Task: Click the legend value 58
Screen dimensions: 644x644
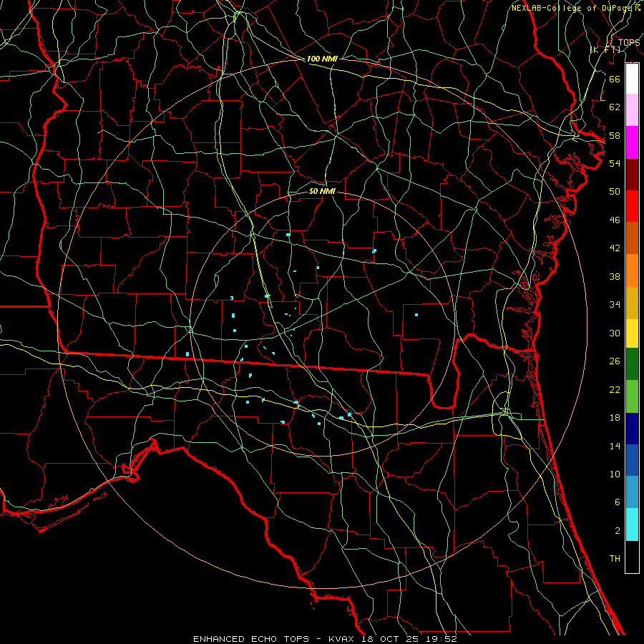Action: (615, 135)
